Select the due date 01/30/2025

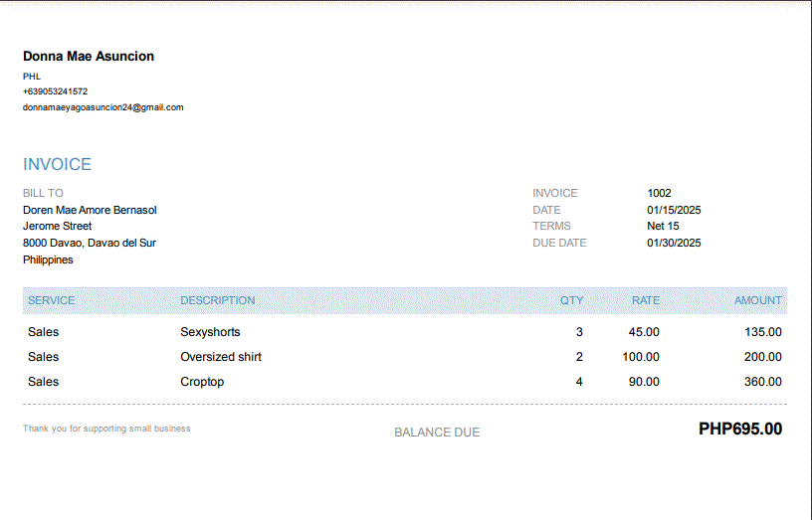point(674,244)
